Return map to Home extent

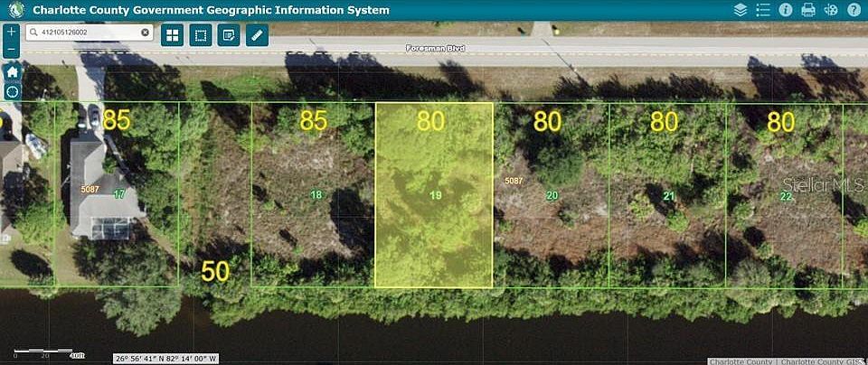coord(12,71)
